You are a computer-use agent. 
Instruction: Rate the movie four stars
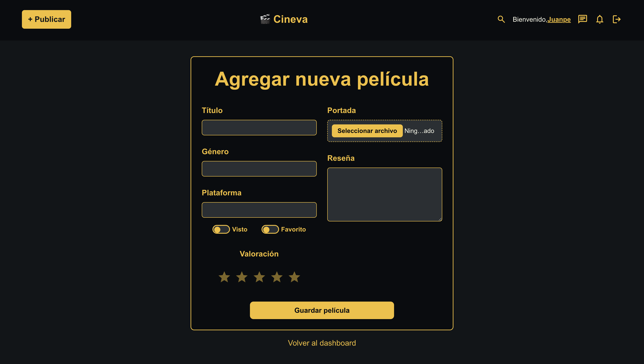point(277,277)
